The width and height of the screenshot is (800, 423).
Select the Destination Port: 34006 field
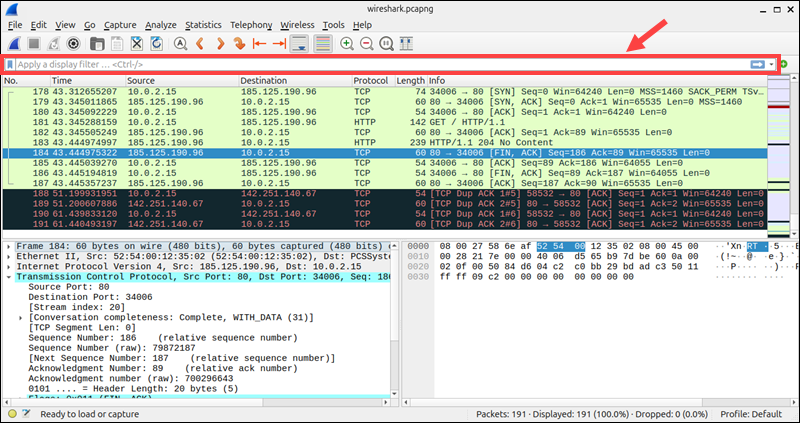click(x=90, y=297)
